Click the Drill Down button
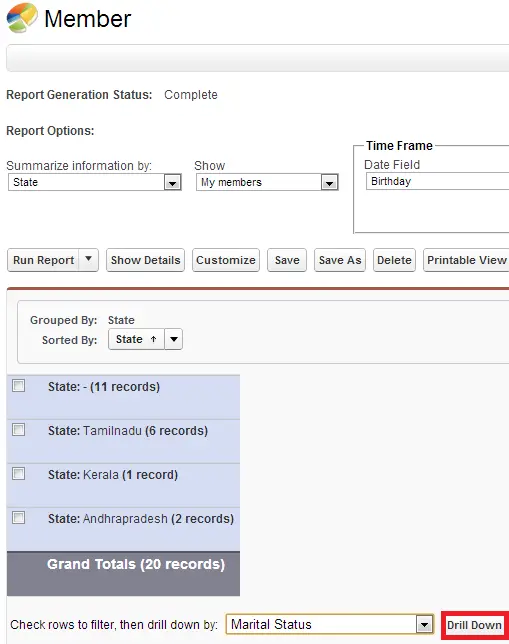Screen dimensions: 509x644 (x=474, y=625)
